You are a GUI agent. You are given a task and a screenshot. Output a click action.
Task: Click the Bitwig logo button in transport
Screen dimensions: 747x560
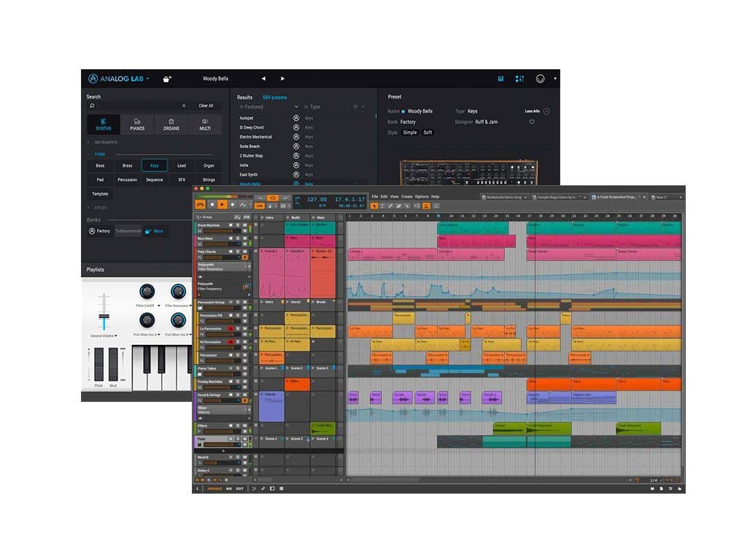(200, 205)
